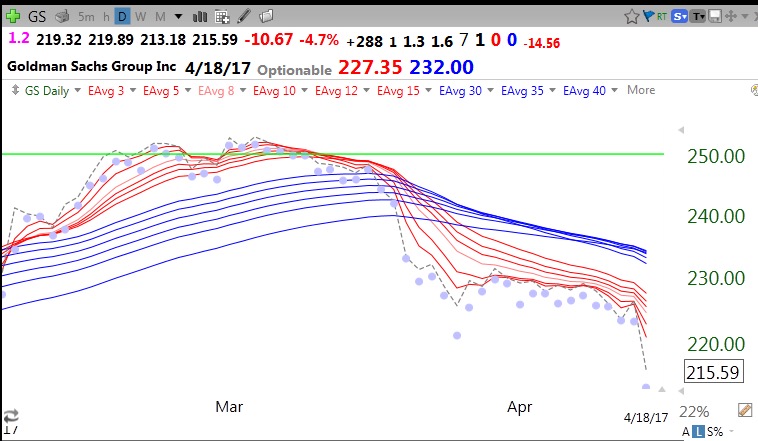The width and height of the screenshot is (758, 441).
Task: Click the ruler scale edit icon
Action: pyautogui.click(x=745, y=410)
